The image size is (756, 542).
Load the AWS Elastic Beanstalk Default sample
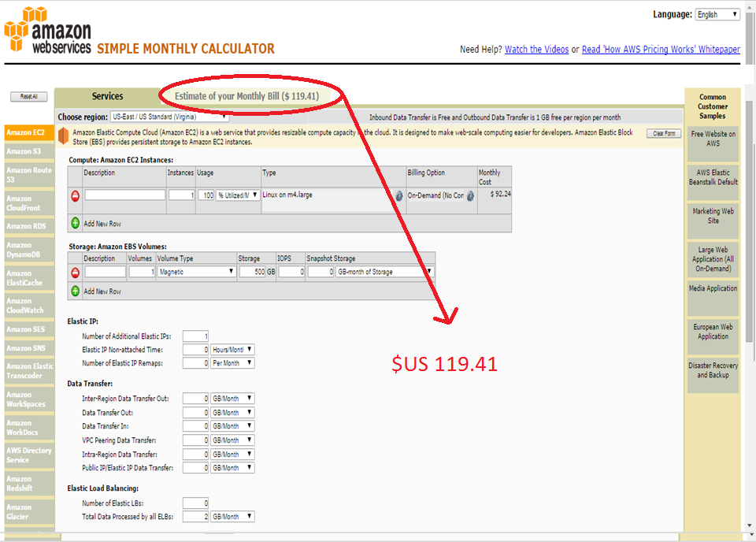(x=713, y=183)
